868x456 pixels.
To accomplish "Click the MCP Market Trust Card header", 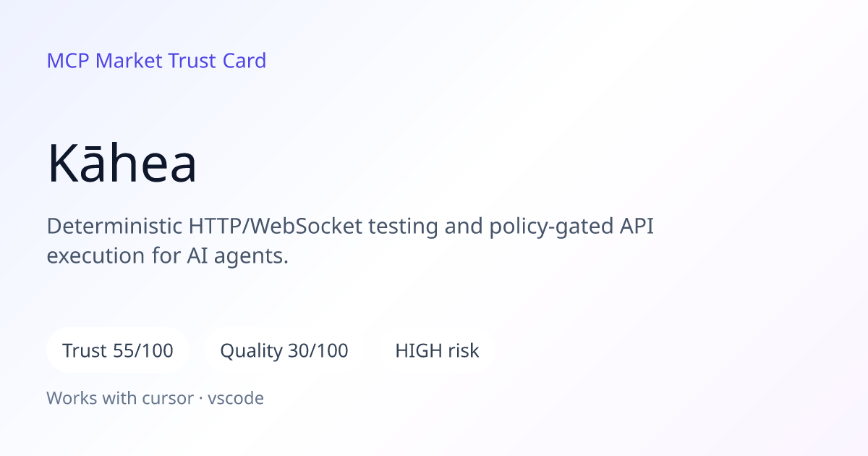I will tap(156, 61).
